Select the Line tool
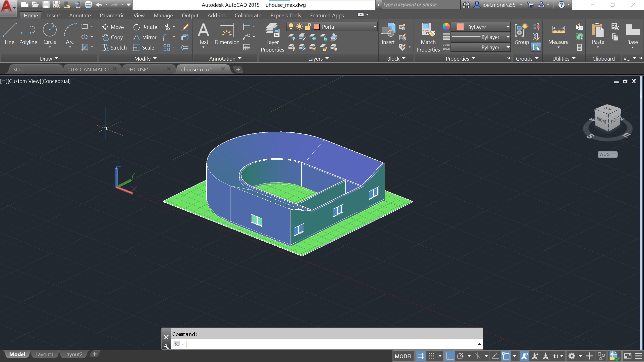This screenshot has width=644, height=362. click(x=10, y=34)
